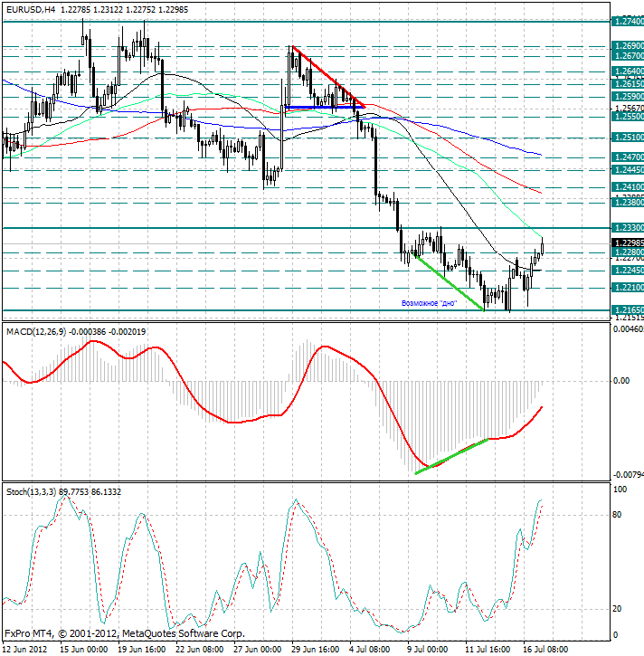This screenshot has height=656, width=644.
Task: Click the 1.2640 price level label
Action: click(628, 71)
